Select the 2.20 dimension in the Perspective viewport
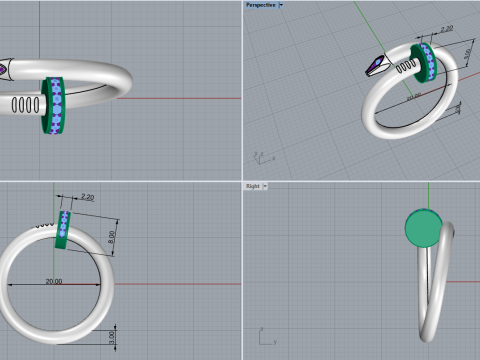The height and width of the screenshot is (360, 480). [447, 29]
